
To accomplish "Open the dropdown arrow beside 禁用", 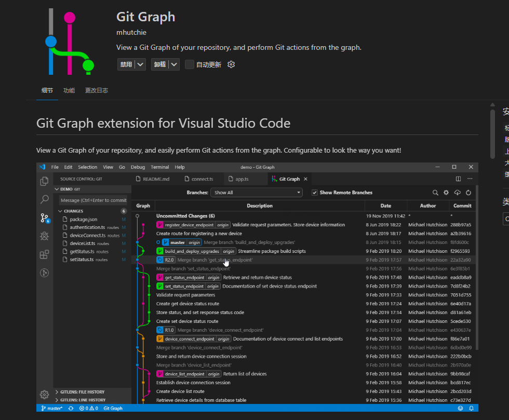I will pos(140,64).
